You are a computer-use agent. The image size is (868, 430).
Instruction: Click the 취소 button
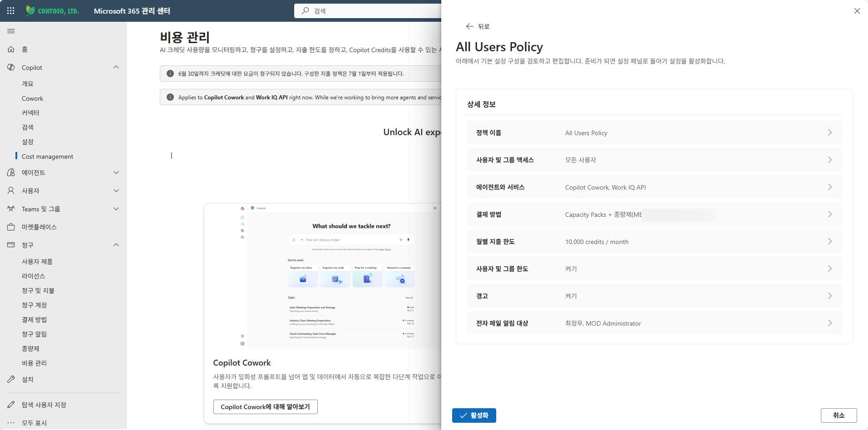click(838, 415)
